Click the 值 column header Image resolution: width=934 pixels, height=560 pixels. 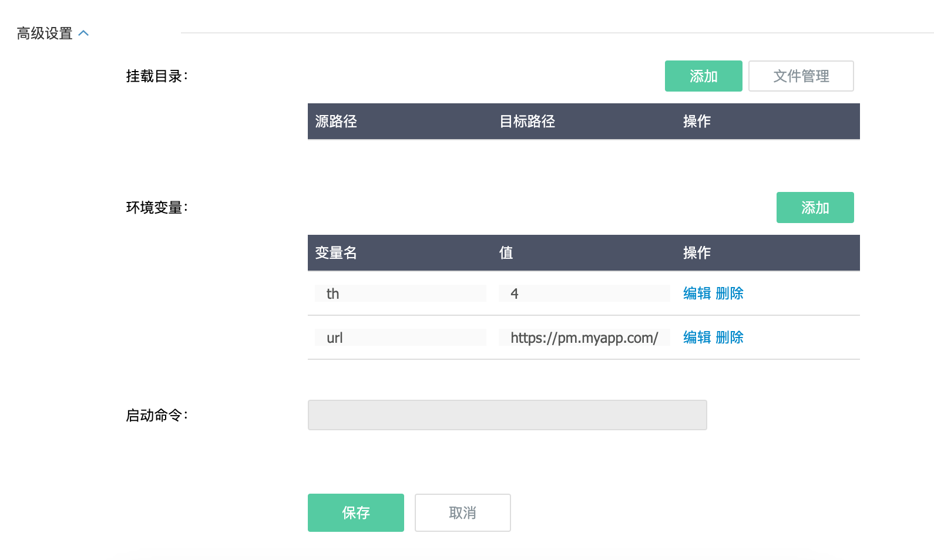click(x=506, y=253)
